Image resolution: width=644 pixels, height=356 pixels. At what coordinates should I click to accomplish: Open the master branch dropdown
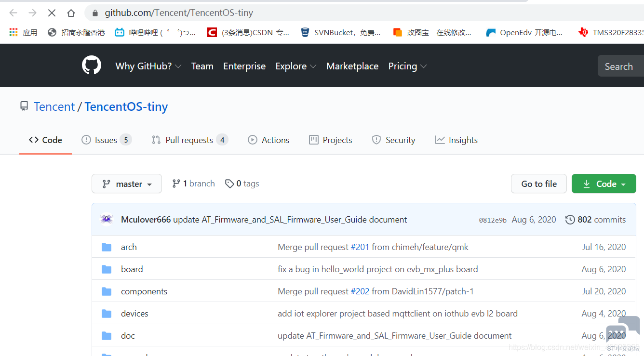coord(127,184)
